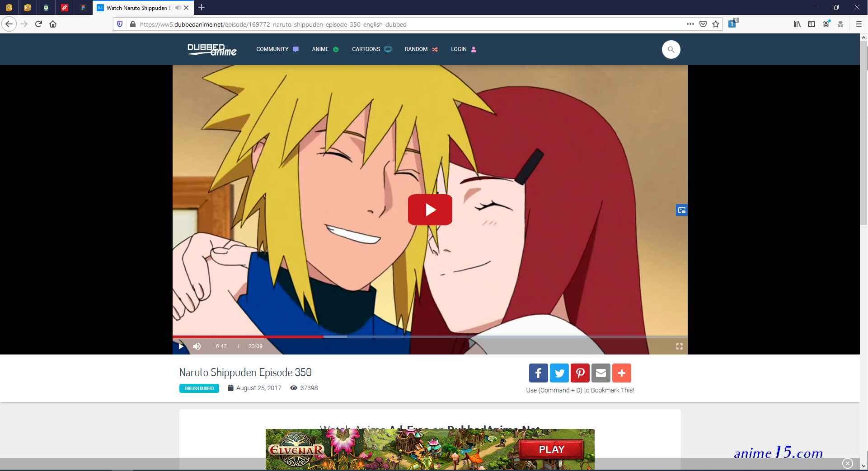
Task: Close the Watch Naruto Shippuden tab
Action: [x=186, y=8]
